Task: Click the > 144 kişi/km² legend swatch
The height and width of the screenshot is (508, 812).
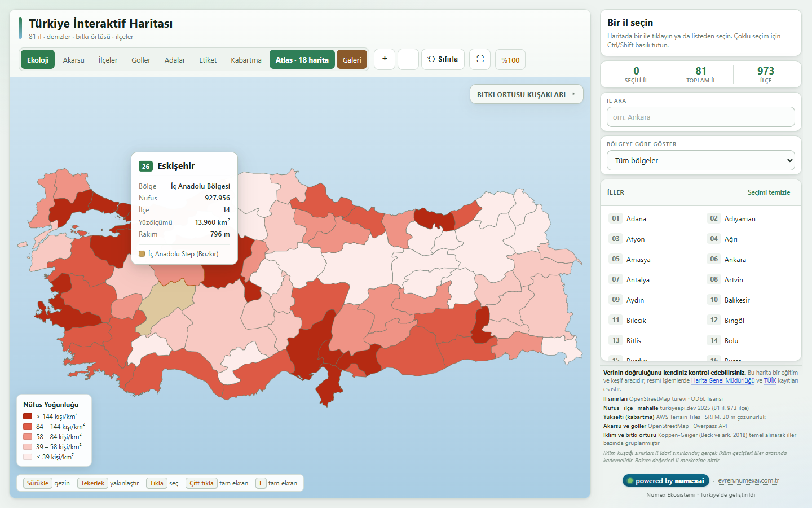Action: tap(28, 417)
